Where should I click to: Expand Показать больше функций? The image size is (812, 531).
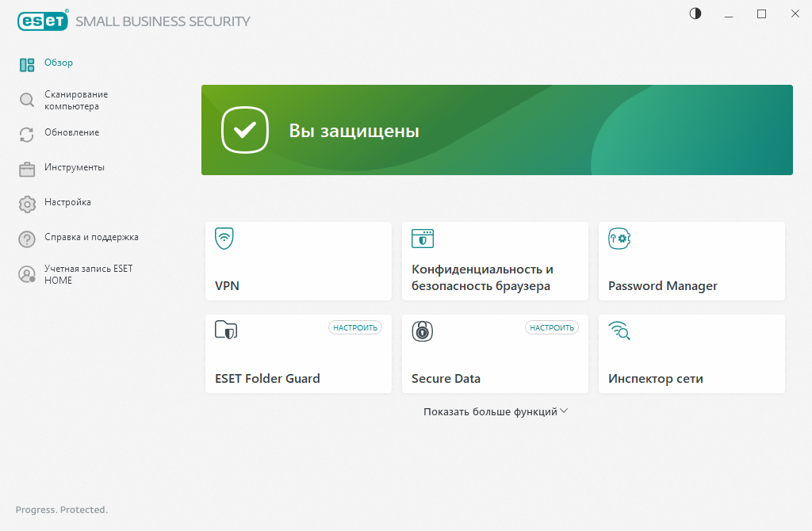pyautogui.click(x=495, y=411)
